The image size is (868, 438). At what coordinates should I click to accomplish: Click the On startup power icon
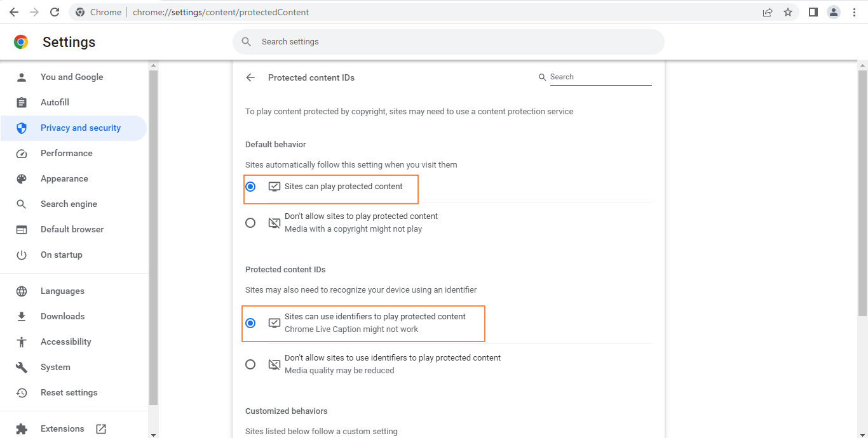coord(22,255)
